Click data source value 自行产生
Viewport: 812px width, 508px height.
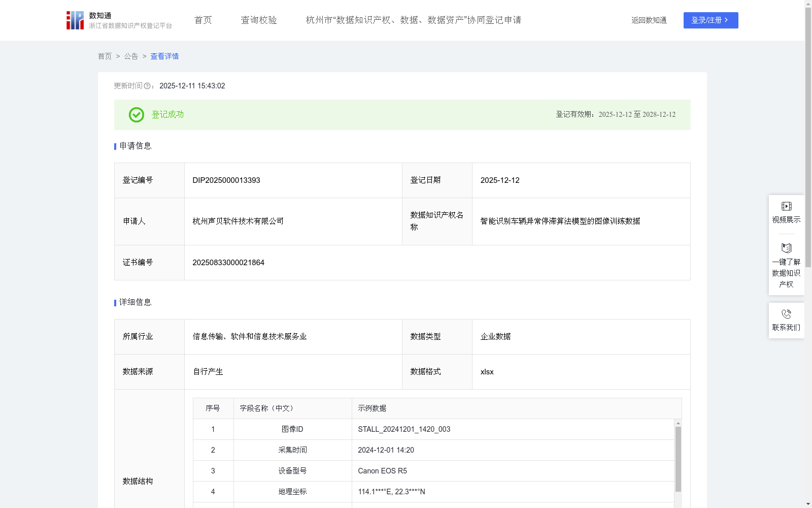pos(208,372)
